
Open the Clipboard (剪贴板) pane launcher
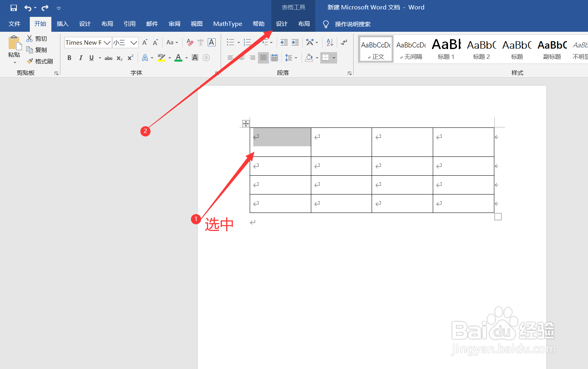click(56, 73)
